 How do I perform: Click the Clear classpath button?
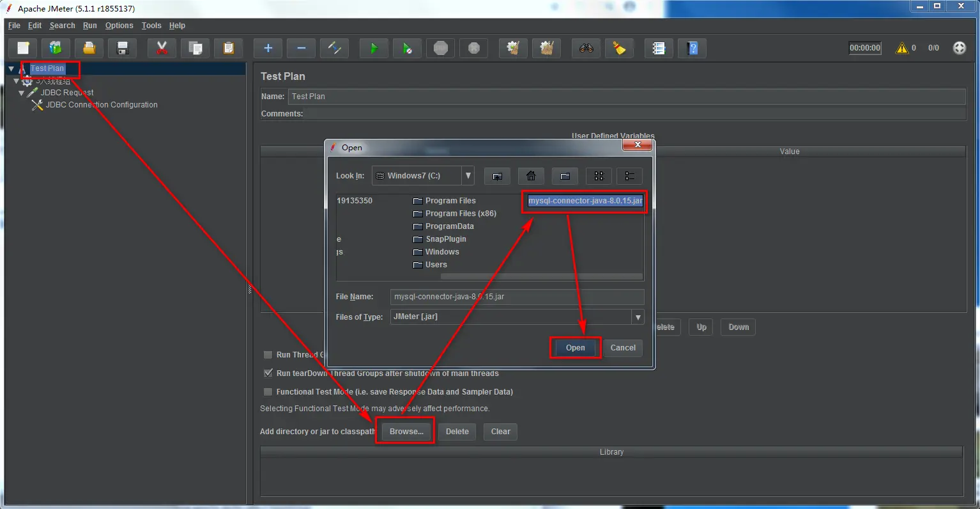click(x=501, y=432)
